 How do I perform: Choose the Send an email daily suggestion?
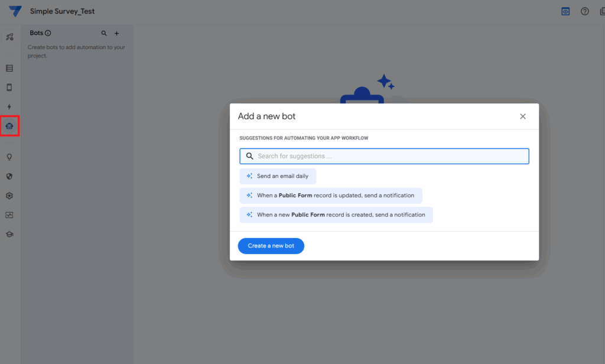point(278,176)
